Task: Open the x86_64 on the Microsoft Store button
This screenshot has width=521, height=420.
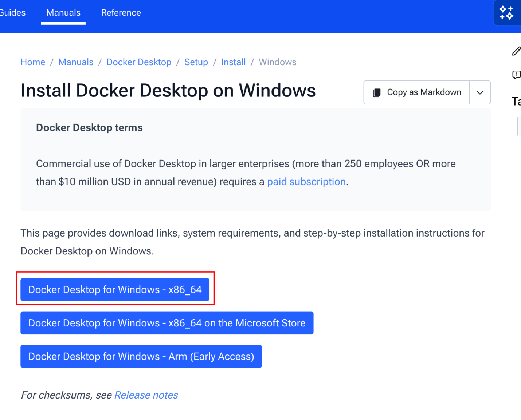Action: tap(167, 323)
